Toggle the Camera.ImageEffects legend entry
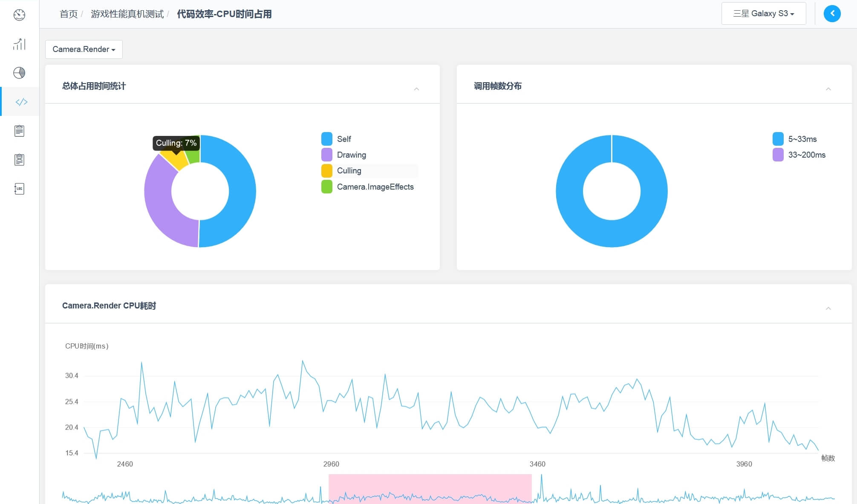 point(375,187)
